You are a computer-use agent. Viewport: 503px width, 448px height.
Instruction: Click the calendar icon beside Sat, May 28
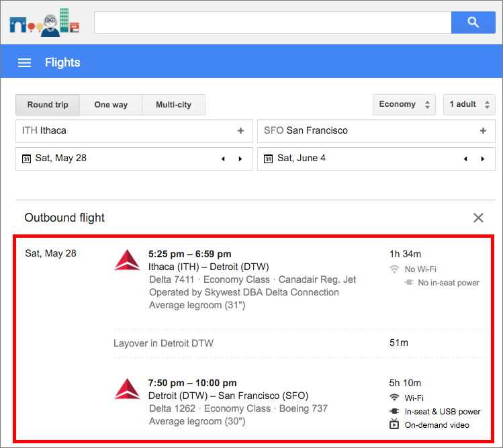coord(26,159)
